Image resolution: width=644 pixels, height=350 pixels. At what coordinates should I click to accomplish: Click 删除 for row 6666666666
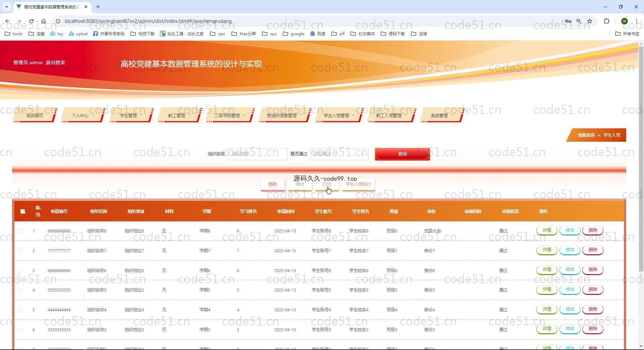pyautogui.click(x=593, y=270)
